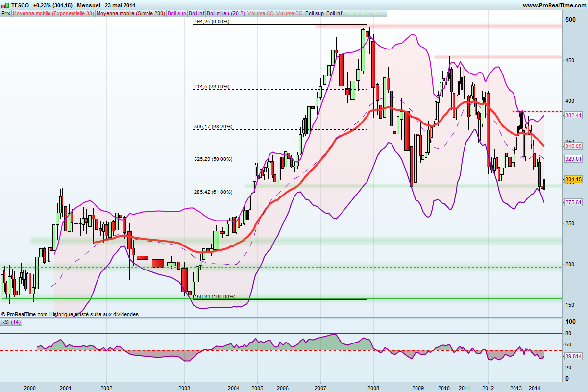Click the faded Boll milieu (200 2) label
The image size is (588, 392).
365,13
